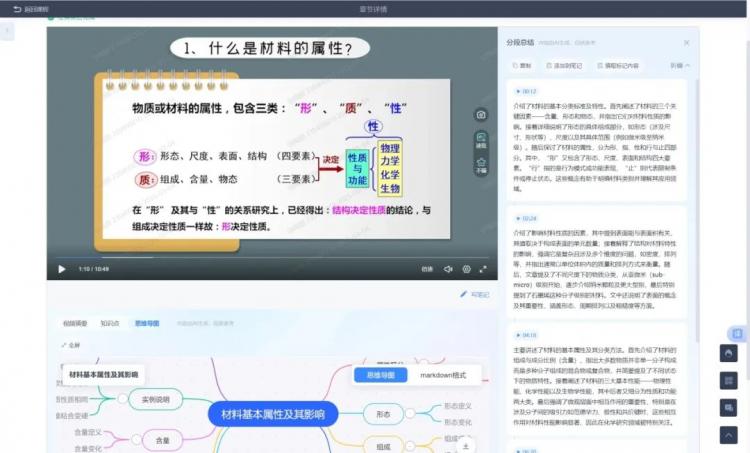The width and height of the screenshot is (750, 453).
Task: Copy the segment summary text
Action: [x=522, y=66]
